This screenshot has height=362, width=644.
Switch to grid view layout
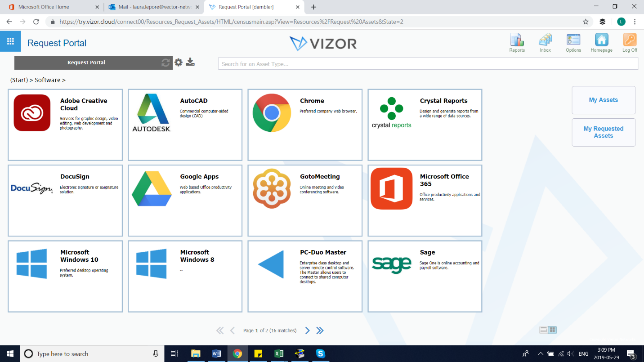coord(551,330)
